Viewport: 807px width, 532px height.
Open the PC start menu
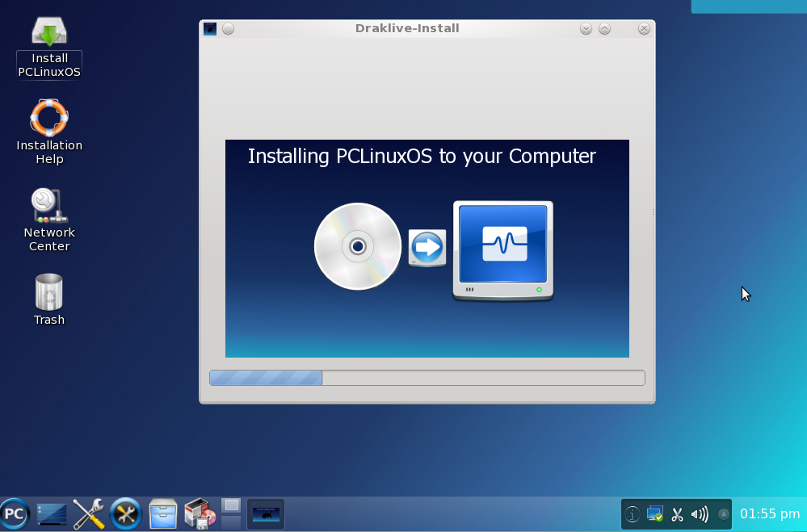coord(15,513)
